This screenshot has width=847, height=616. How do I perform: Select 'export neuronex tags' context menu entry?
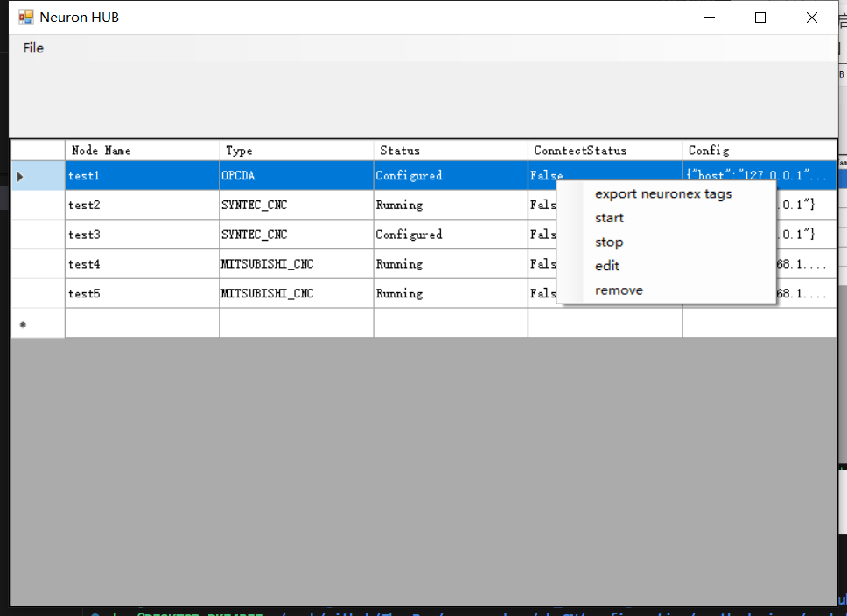[663, 194]
